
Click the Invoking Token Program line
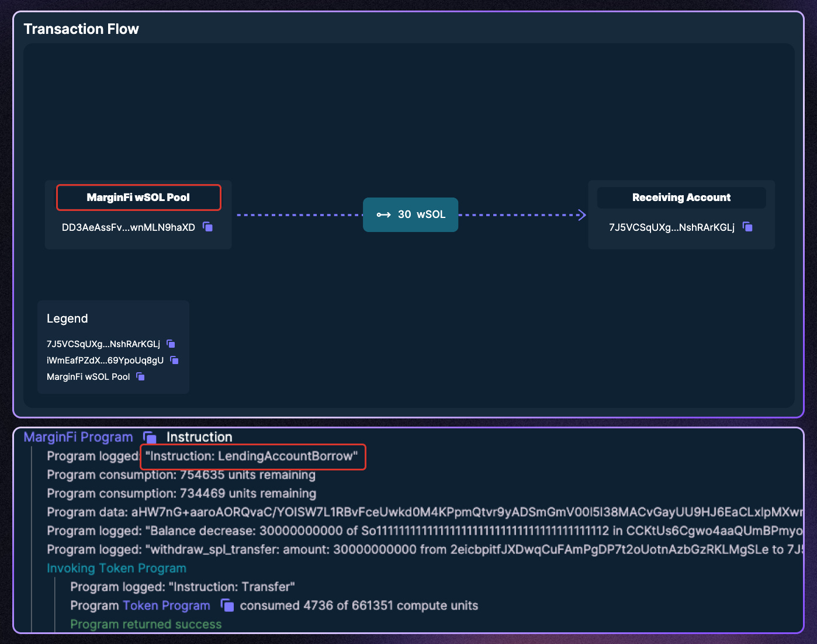(x=116, y=568)
